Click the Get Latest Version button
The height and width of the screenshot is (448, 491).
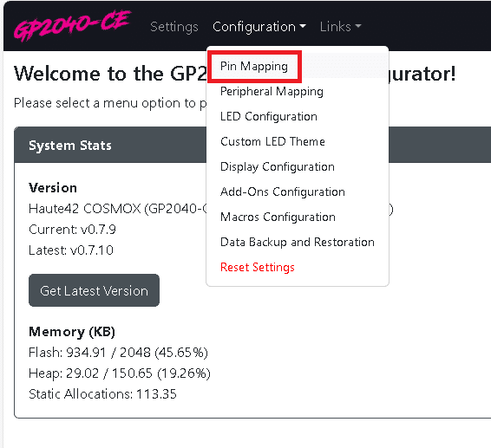point(94,290)
